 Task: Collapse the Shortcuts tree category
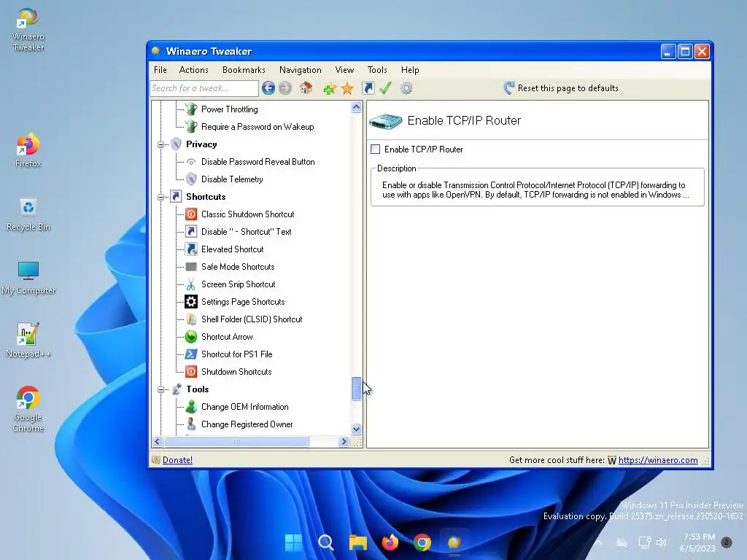tap(160, 197)
